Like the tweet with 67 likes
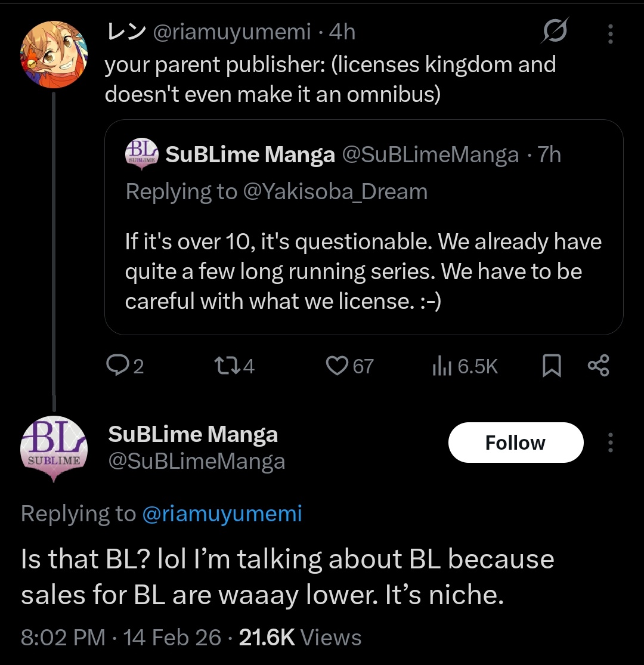This screenshot has width=644, height=665. (338, 365)
